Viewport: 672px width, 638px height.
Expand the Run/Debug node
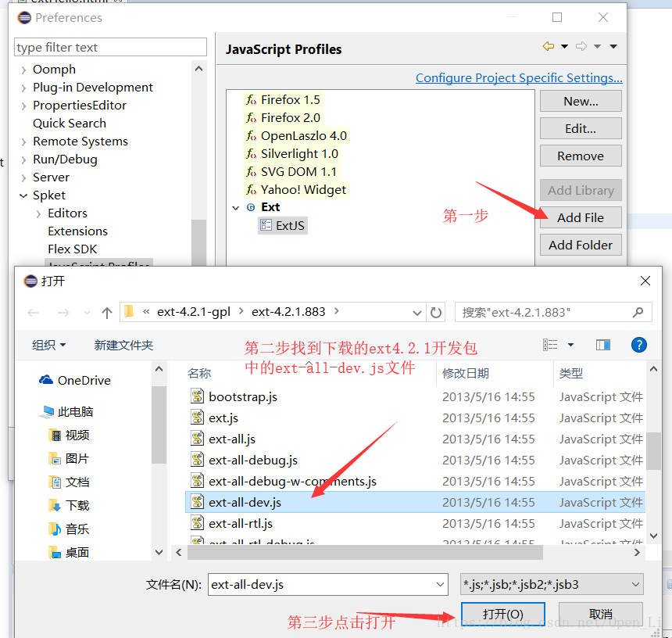click(x=23, y=159)
